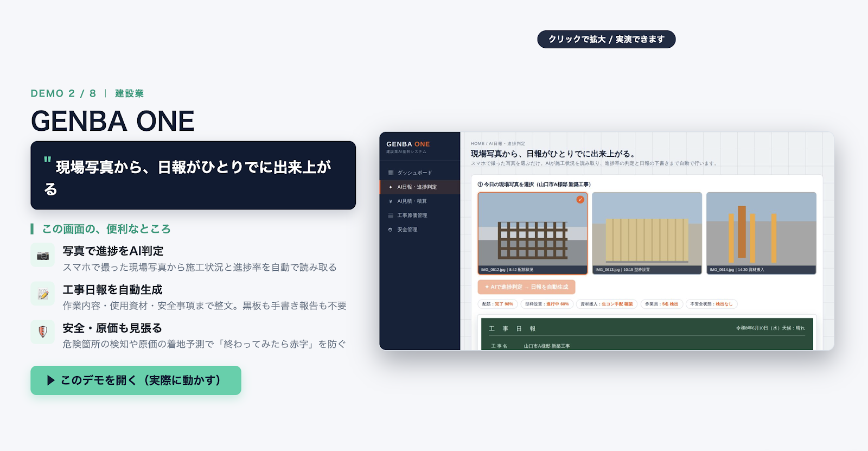Click the 工事日報 blackboard header
Viewport: 868px width, 451px height.
tap(512, 329)
